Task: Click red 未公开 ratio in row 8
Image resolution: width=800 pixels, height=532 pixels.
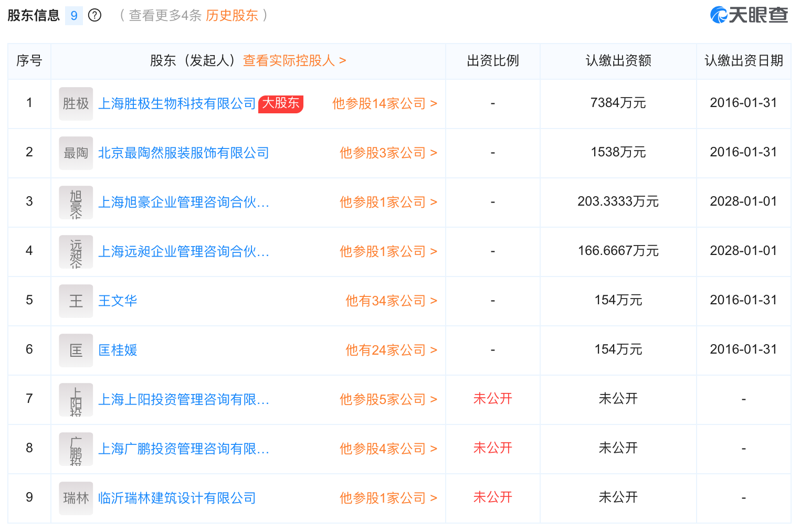Action: [x=493, y=448]
